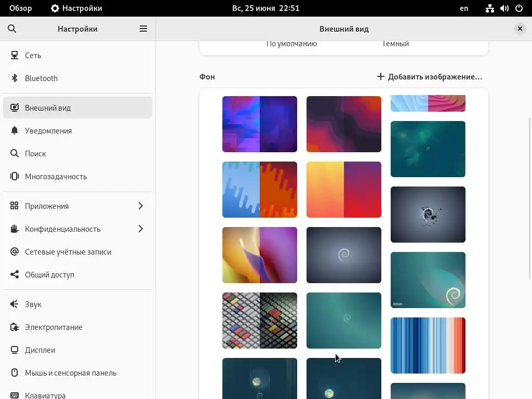Click Добавить изображение… text button
Screen dimensions: 532x399
[435, 77]
